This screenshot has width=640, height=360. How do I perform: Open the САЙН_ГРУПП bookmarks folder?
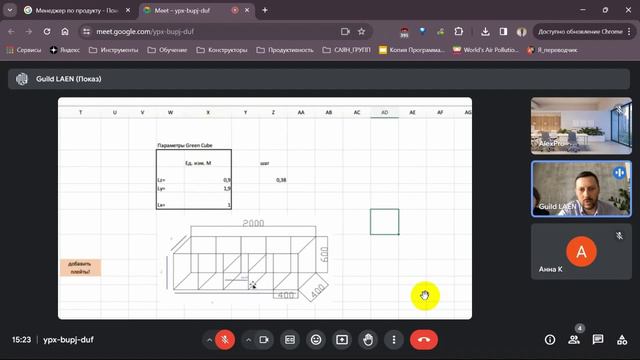(347, 50)
